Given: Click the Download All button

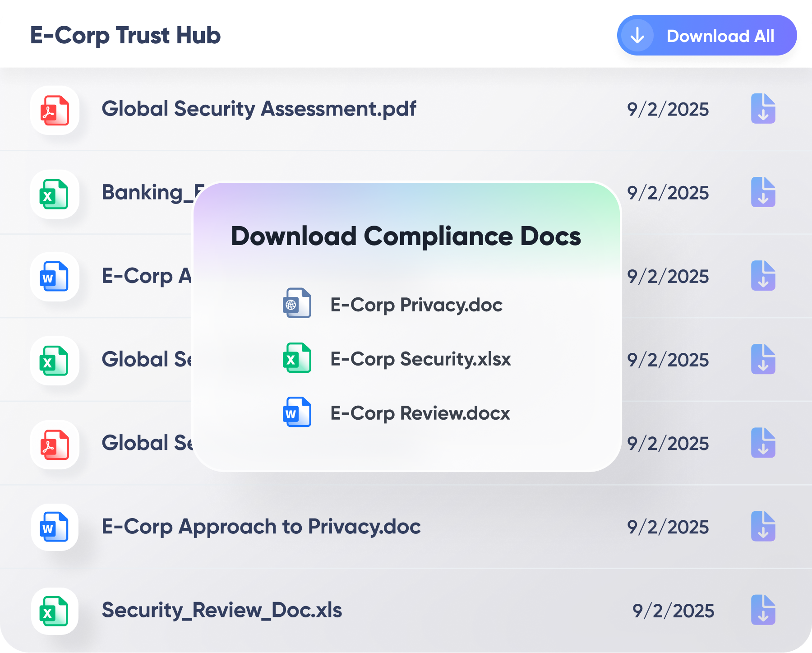Looking at the screenshot, I should click(x=706, y=36).
